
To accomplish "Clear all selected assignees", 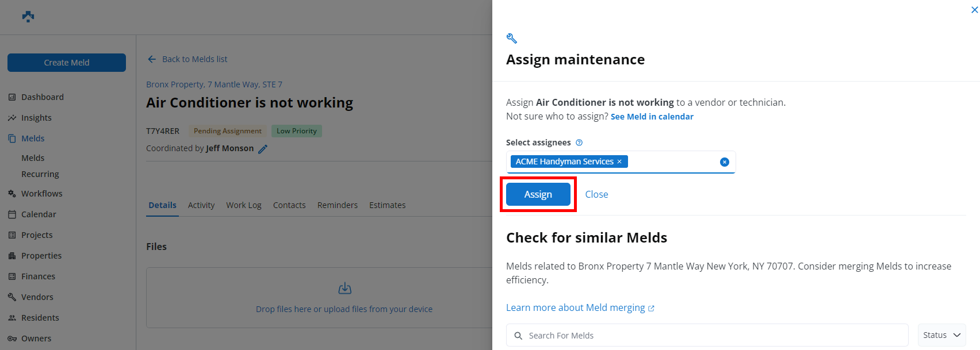I will 724,162.
